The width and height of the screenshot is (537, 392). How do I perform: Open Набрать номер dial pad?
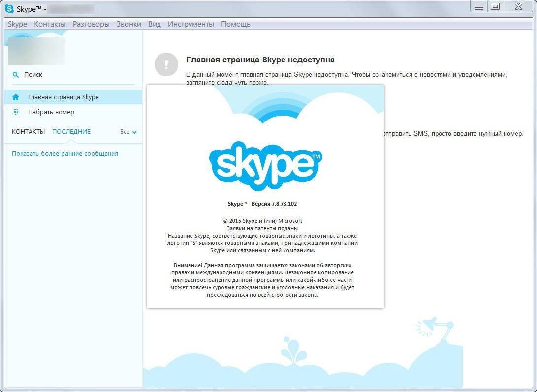click(73, 112)
